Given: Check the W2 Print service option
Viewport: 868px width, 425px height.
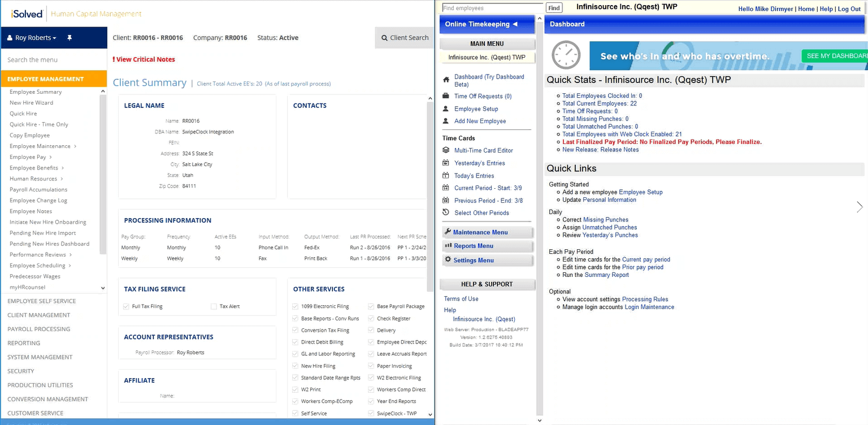Looking at the screenshot, I should coord(295,389).
